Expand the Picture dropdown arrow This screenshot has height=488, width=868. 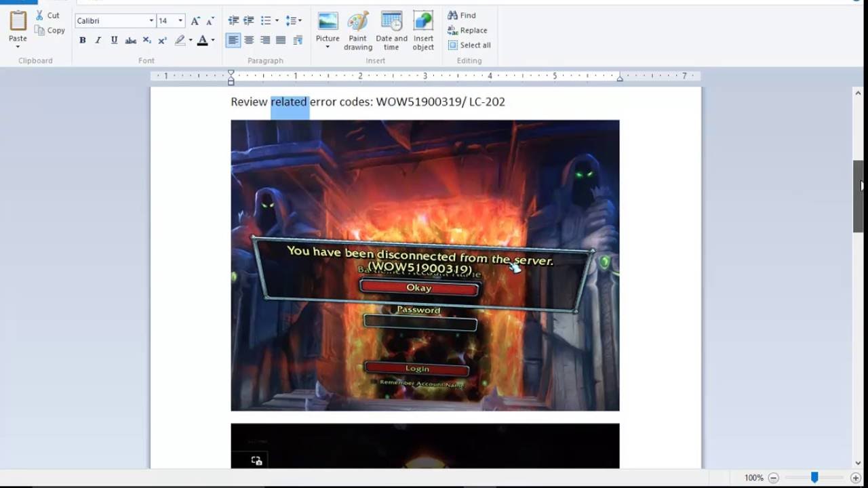click(x=328, y=47)
